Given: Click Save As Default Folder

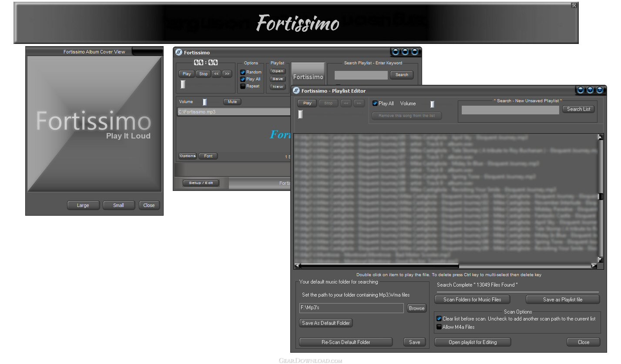Looking at the screenshot, I should click(x=326, y=323).
